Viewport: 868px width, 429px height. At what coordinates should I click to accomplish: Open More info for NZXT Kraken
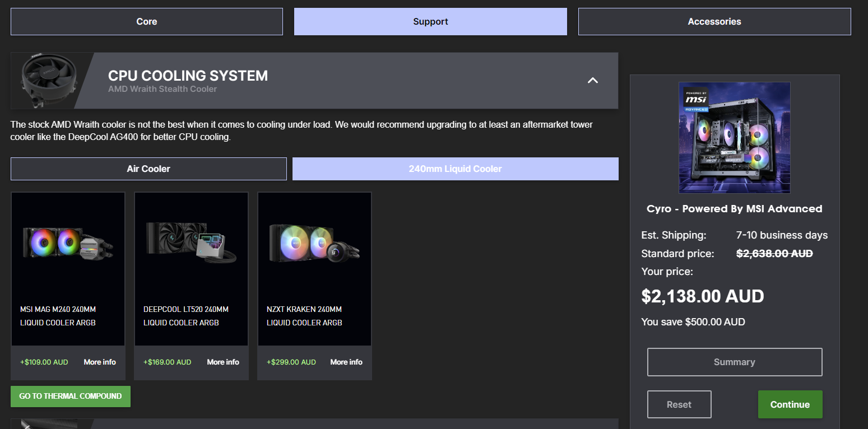(x=346, y=362)
